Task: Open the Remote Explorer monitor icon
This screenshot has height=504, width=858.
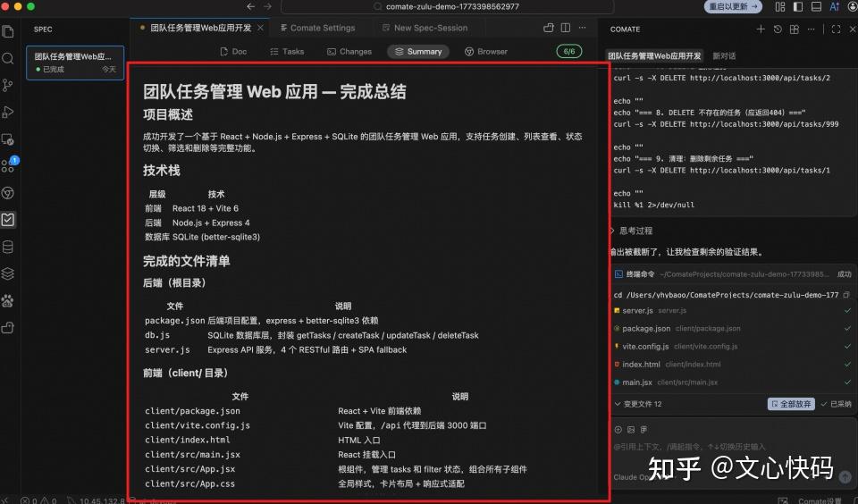Action: coord(8,139)
